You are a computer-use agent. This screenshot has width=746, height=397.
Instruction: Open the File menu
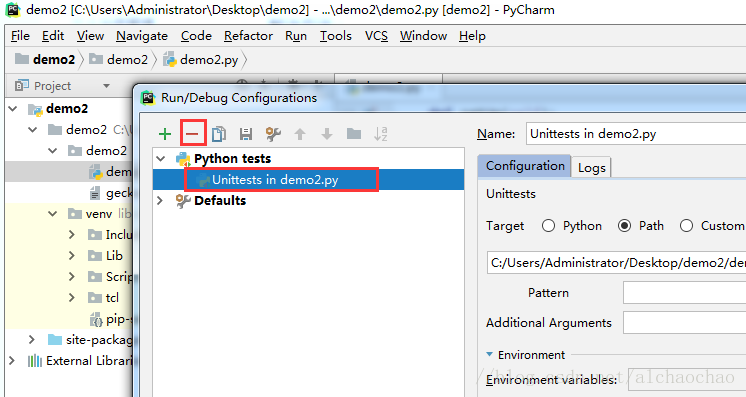pyautogui.click(x=20, y=36)
